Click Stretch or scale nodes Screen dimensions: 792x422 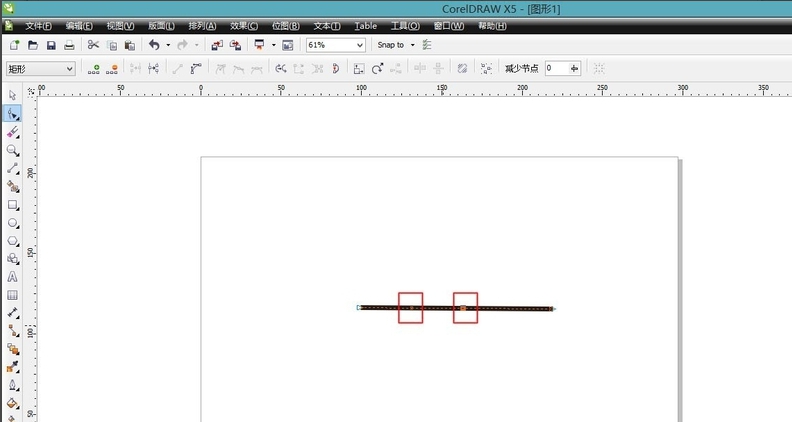tap(359, 69)
